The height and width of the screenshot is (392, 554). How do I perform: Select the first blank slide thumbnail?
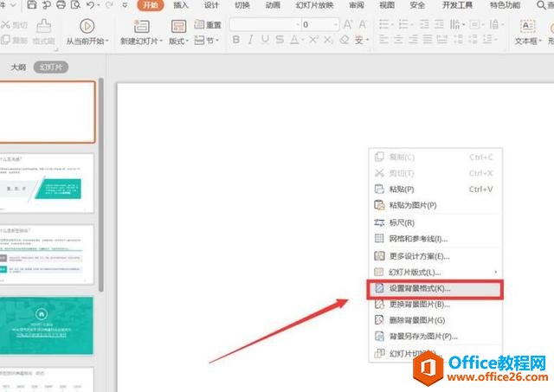(48, 112)
